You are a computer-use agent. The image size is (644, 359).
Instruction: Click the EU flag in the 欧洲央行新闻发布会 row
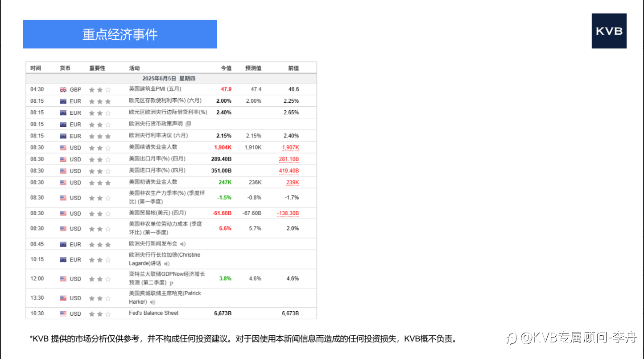click(x=63, y=244)
